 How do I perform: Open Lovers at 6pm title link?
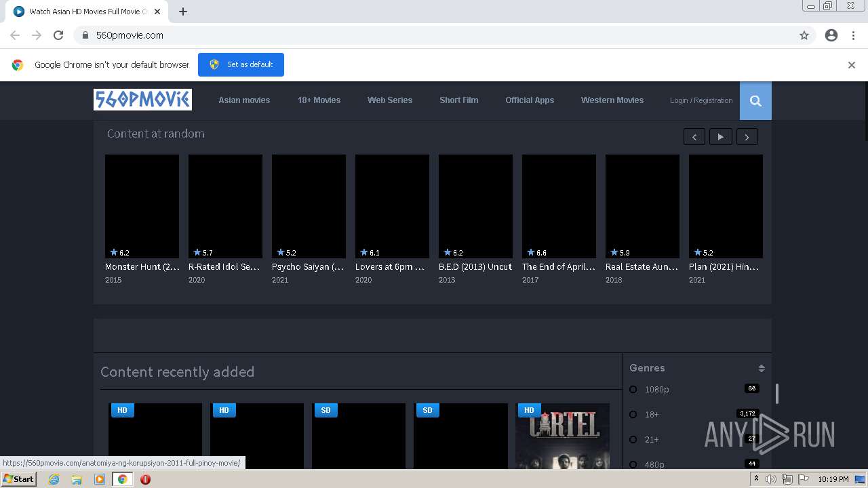(x=390, y=267)
